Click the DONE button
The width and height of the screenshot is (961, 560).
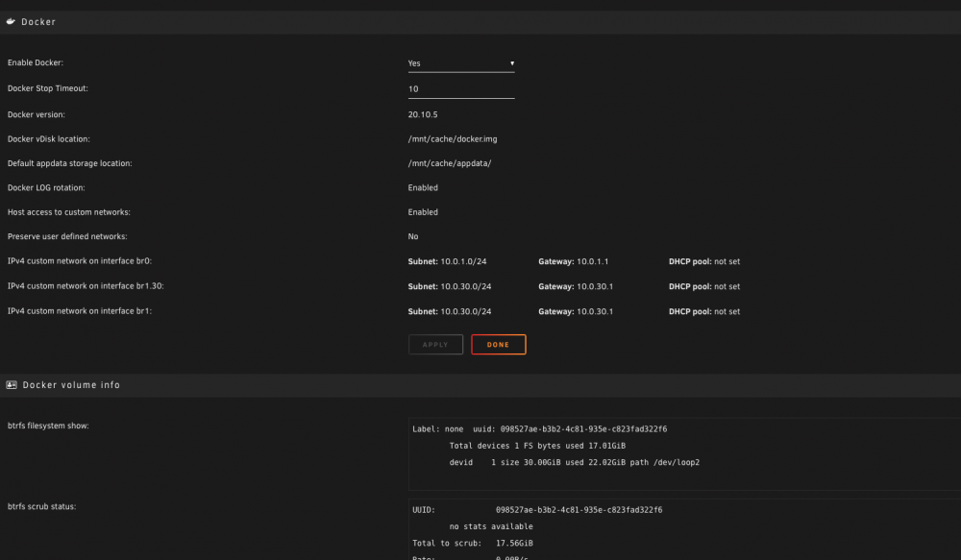pyautogui.click(x=498, y=344)
